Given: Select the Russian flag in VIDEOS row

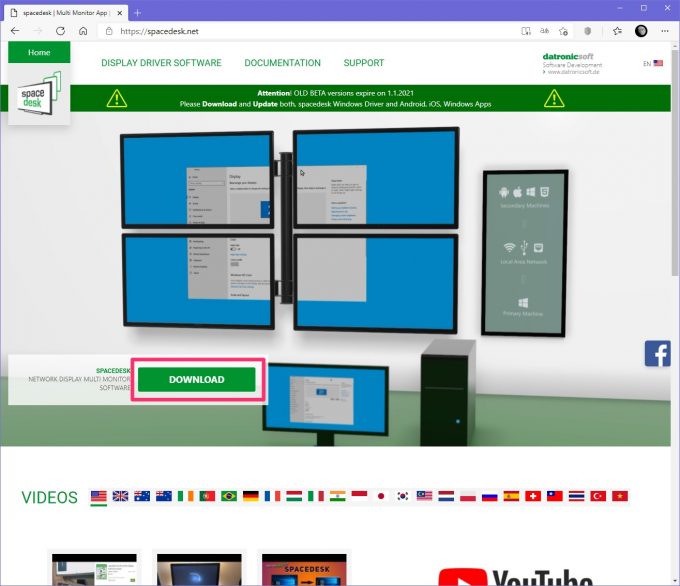Looking at the screenshot, I should 490,496.
